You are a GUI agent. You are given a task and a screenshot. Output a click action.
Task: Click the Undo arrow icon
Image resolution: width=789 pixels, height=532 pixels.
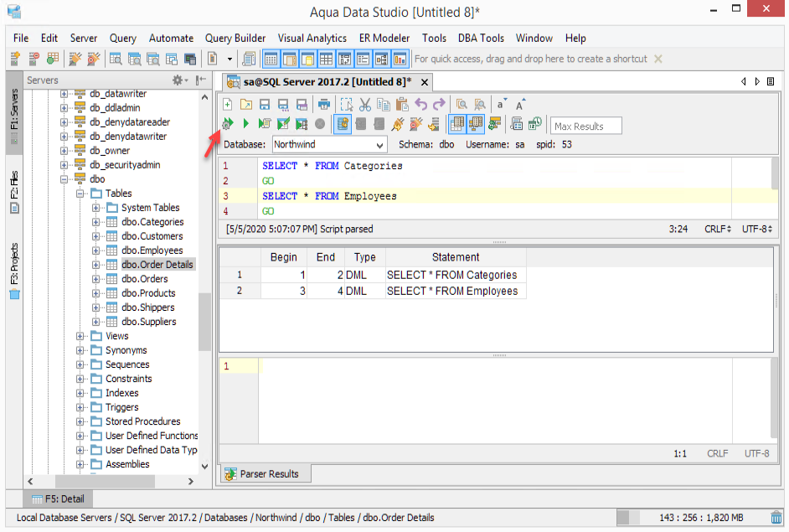point(420,104)
